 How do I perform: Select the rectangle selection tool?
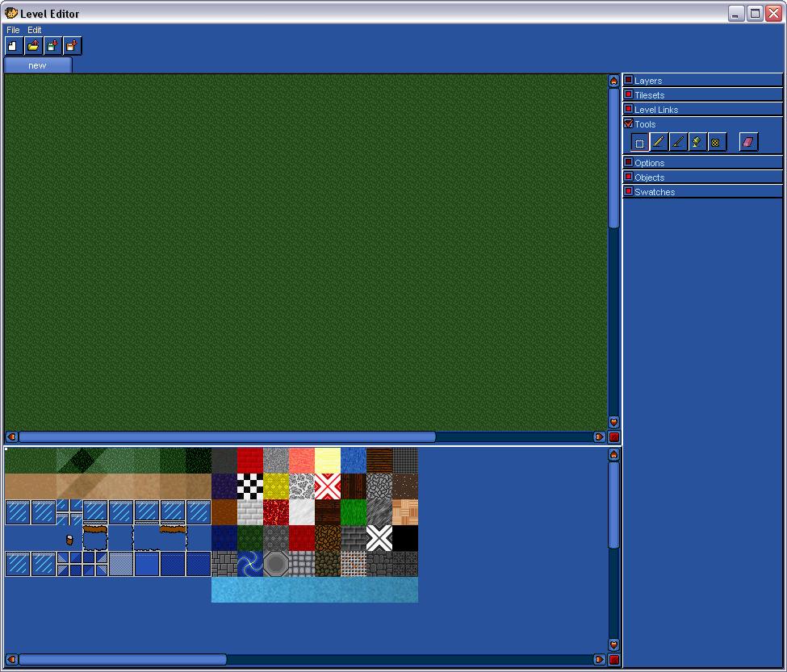(639, 143)
